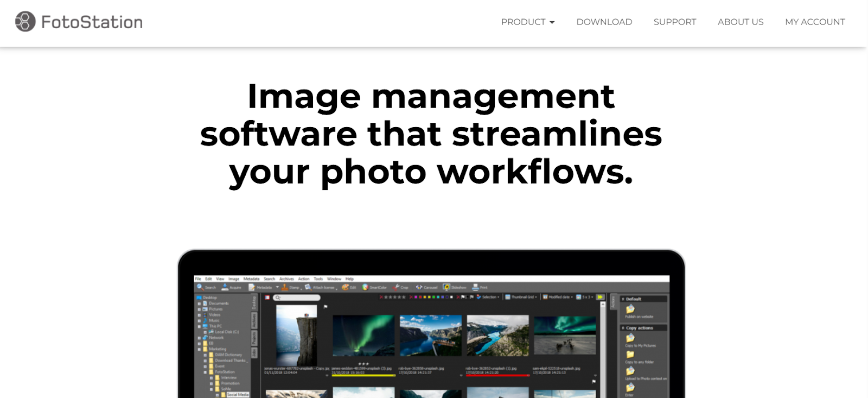Open the Metadata menu in the app menu bar

click(x=251, y=279)
